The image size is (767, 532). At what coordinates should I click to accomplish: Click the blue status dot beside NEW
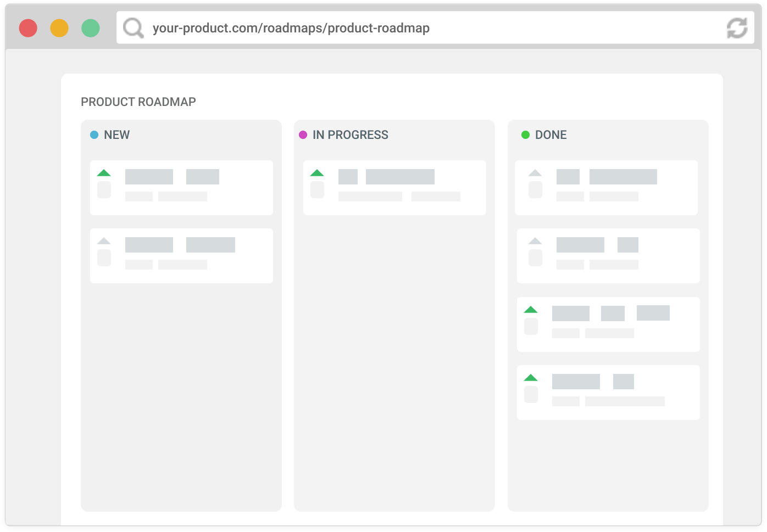coord(94,135)
